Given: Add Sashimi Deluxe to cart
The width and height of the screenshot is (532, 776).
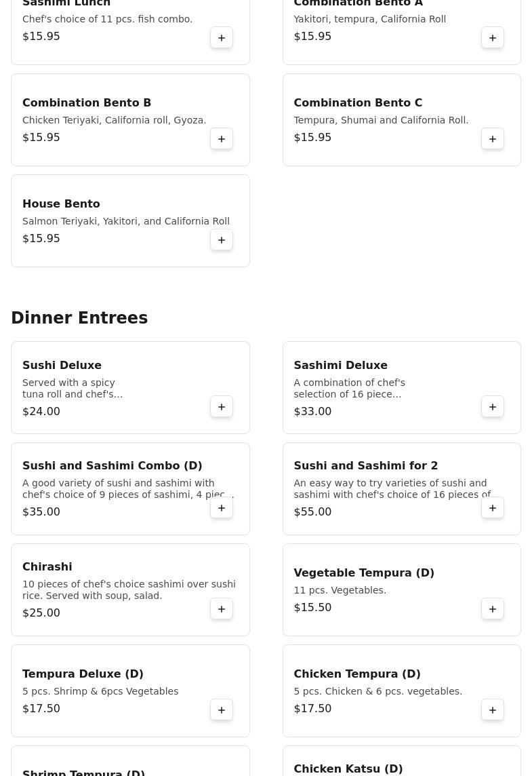Looking at the screenshot, I should click(493, 406).
